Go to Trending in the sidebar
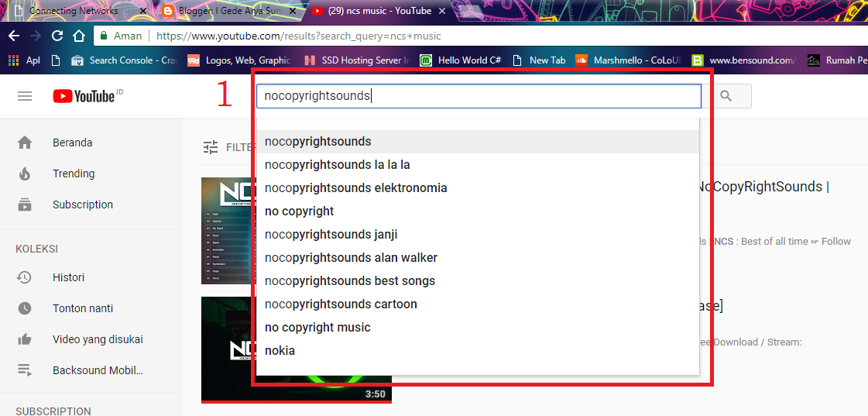The image size is (868, 416). tap(74, 174)
